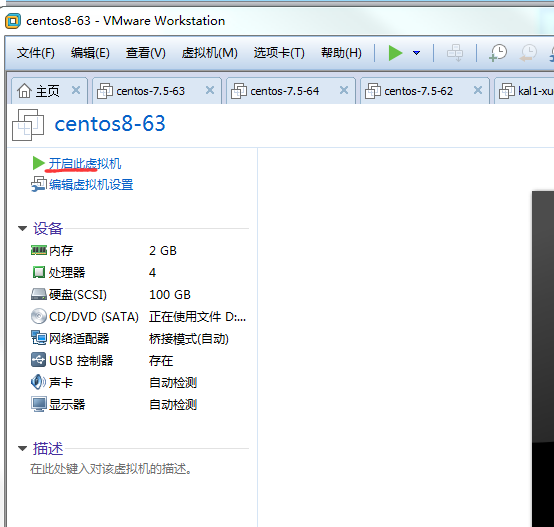Image resolution: width=554 pixels, height=527 pixels.
Task: Open the 虚拟机(M) menu
Action: pyautogui.click(x=210, y=53)
